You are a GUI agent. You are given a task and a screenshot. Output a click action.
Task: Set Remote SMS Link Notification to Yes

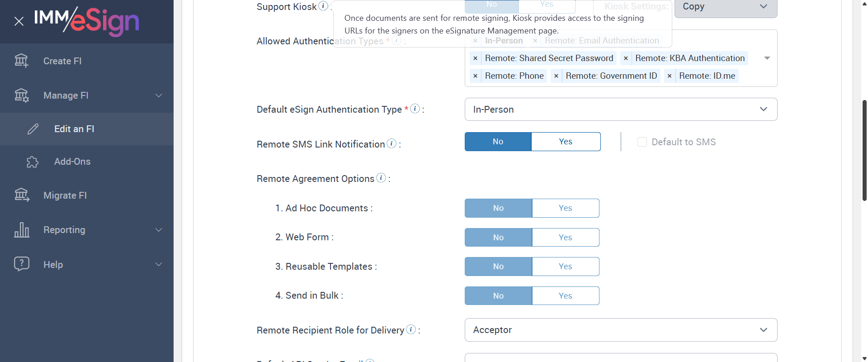coord(566,142)
